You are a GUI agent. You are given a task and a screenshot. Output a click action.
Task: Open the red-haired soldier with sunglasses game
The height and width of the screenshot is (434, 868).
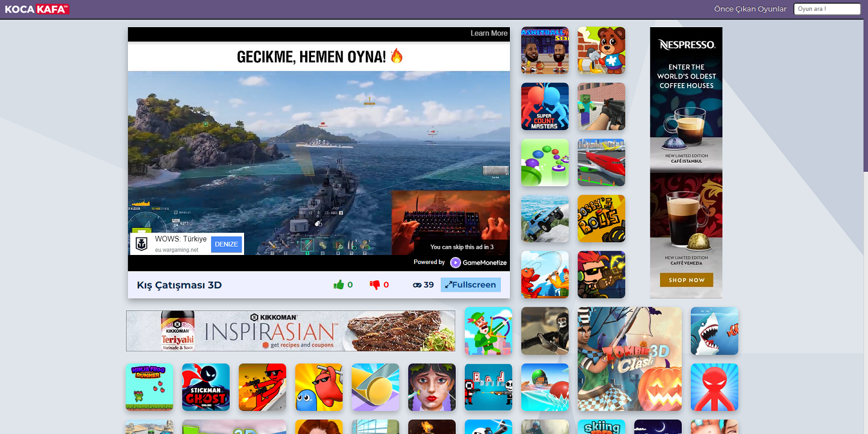click(602, 275)
